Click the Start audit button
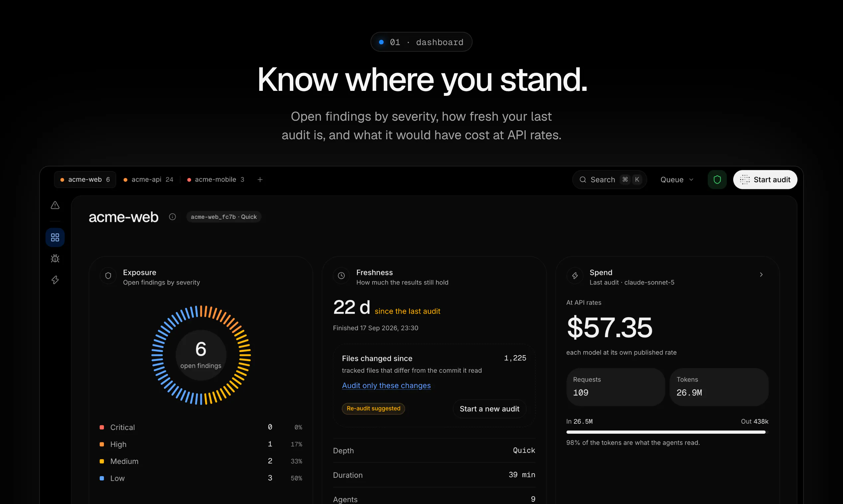 point(765,180)
